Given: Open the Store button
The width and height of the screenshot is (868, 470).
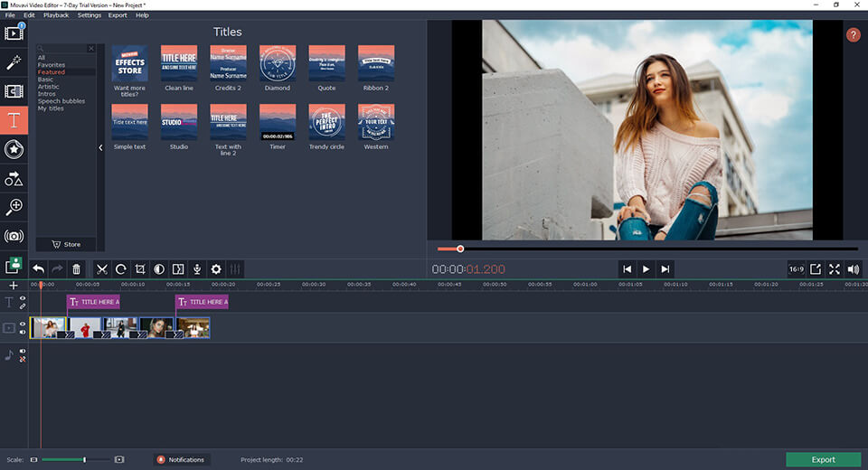Looking at the screenshot, I should coord(65,244).
